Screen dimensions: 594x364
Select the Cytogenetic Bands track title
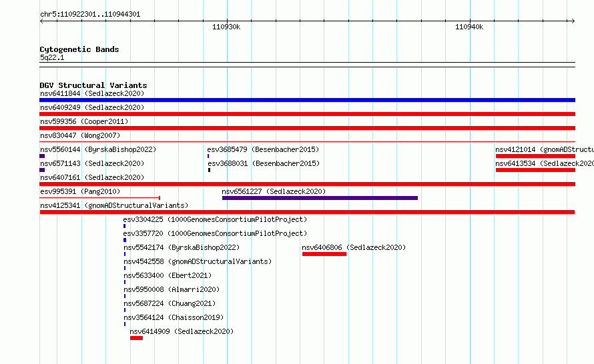(79, 49)
